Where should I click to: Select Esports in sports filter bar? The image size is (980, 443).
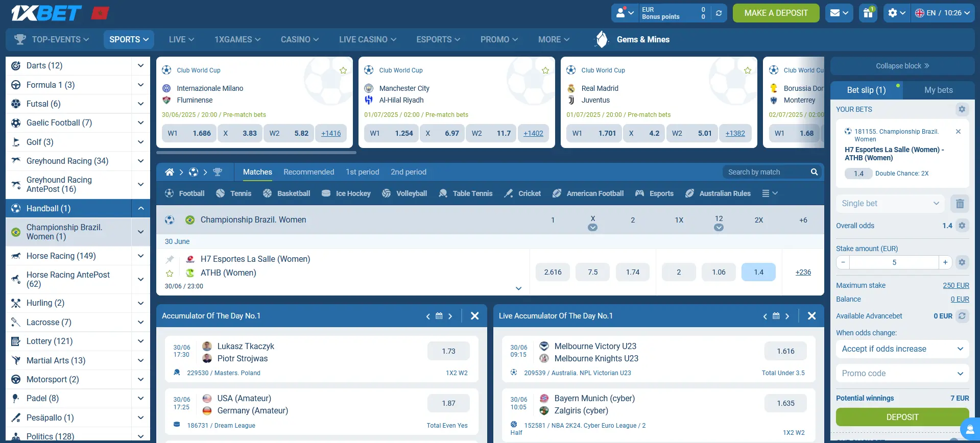click(654, 193)
